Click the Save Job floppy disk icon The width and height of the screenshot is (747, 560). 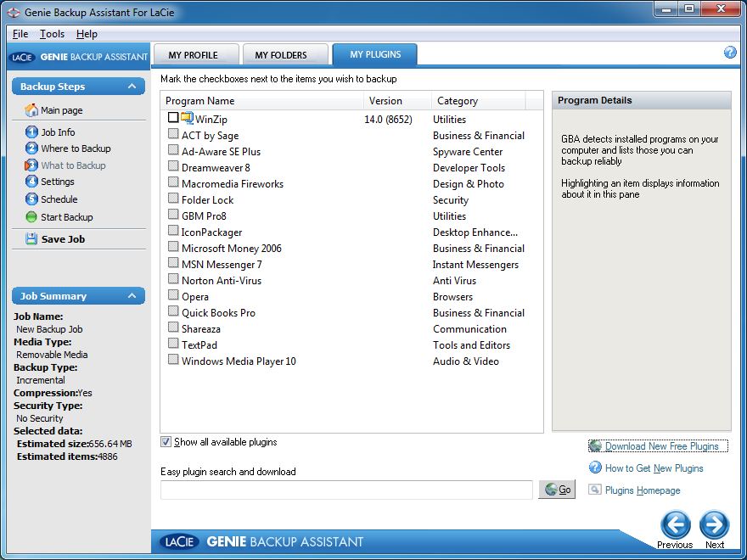click(31, 239)
